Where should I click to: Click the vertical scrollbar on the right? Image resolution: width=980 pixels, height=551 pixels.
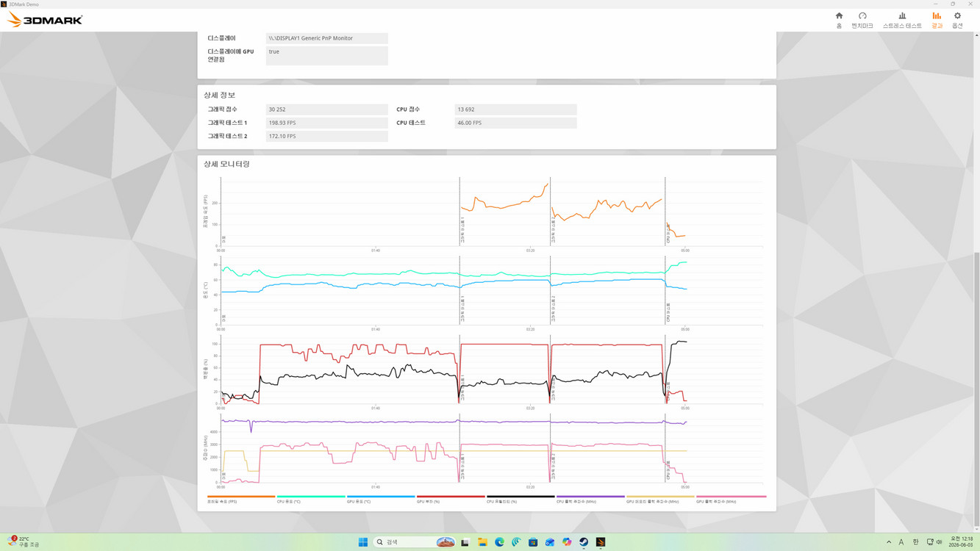click(x=976, y=389)
